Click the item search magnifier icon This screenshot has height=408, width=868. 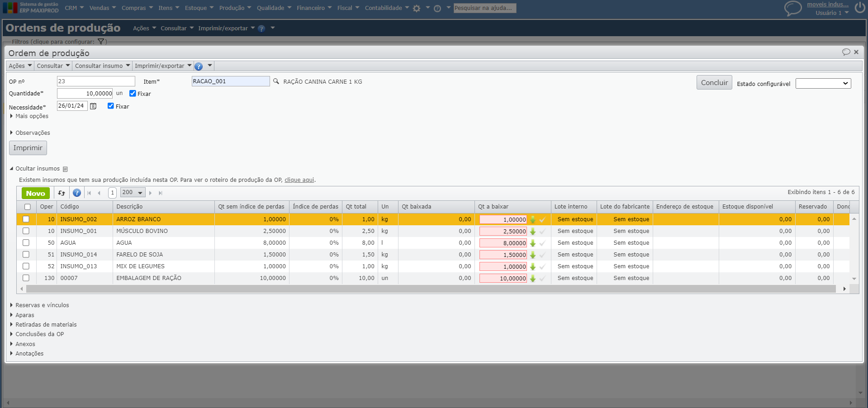click(x=276, y=81)
